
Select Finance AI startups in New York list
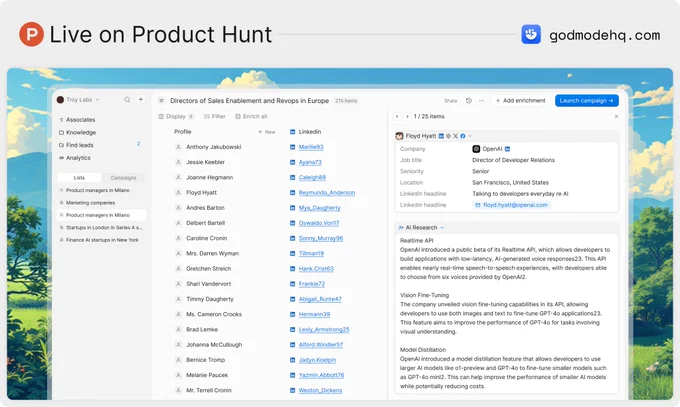click(x=99, y=240)
